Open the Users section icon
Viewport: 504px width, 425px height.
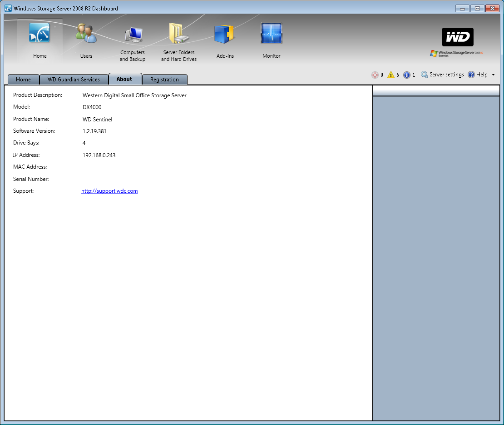tap(86, 34)
